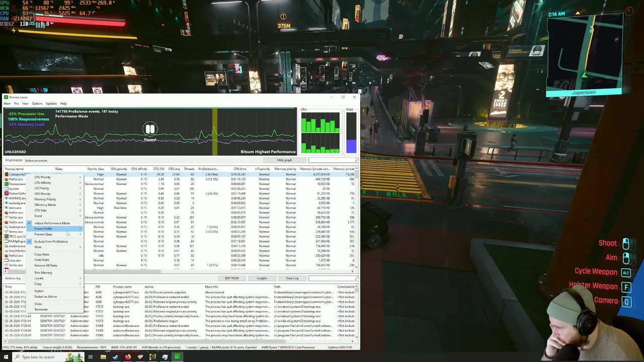This screenshot has width=644, height=362.
Task: Open the Help menu
Action: [63, 104]
